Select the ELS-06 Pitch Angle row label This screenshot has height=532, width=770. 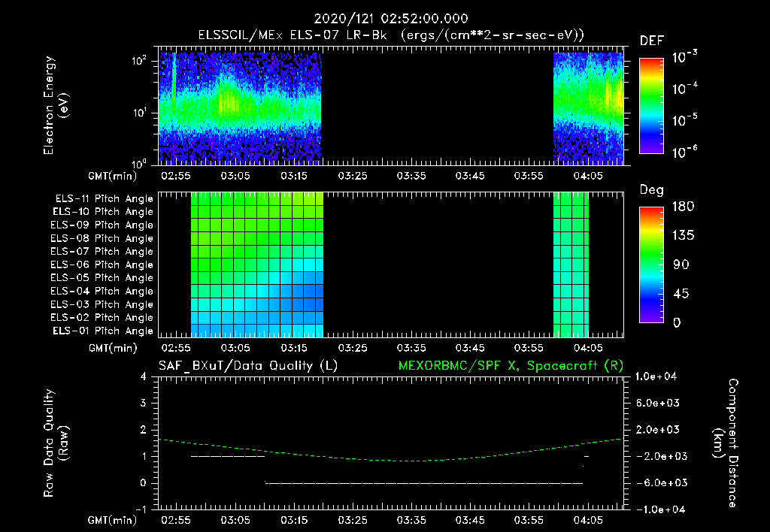tap(102, 265)
